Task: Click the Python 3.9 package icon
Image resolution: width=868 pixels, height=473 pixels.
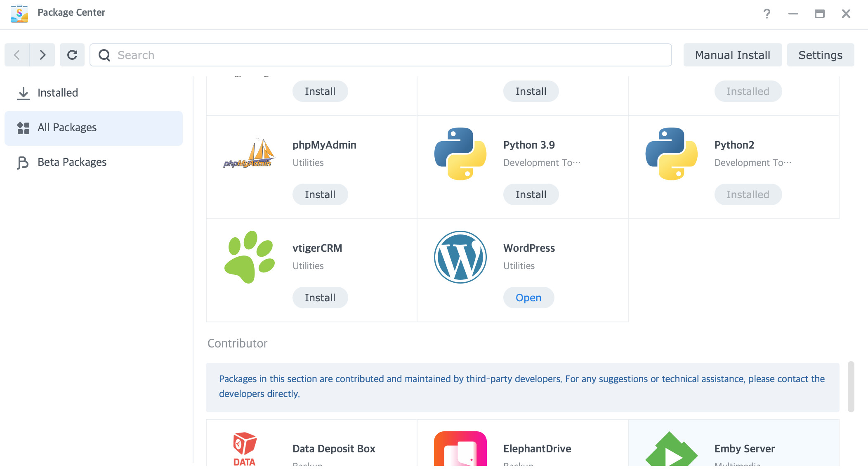Action: [x=460, y=154]
